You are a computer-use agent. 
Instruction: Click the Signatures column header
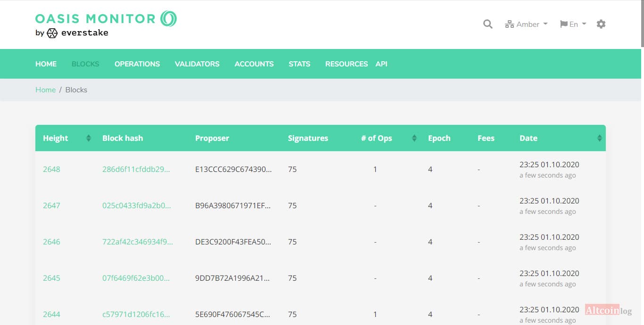tap(308, 138)
